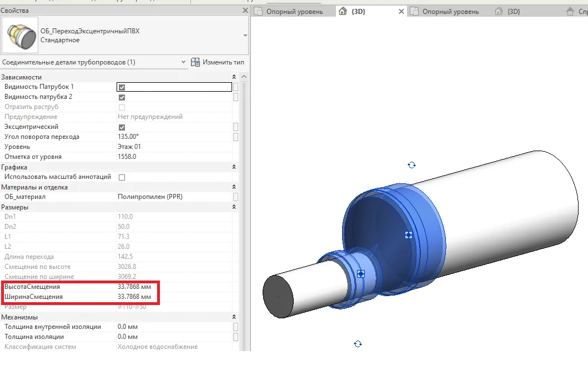Switch to the first Опорный уровень tab
The image size is (588, 365).
[294, 11]
